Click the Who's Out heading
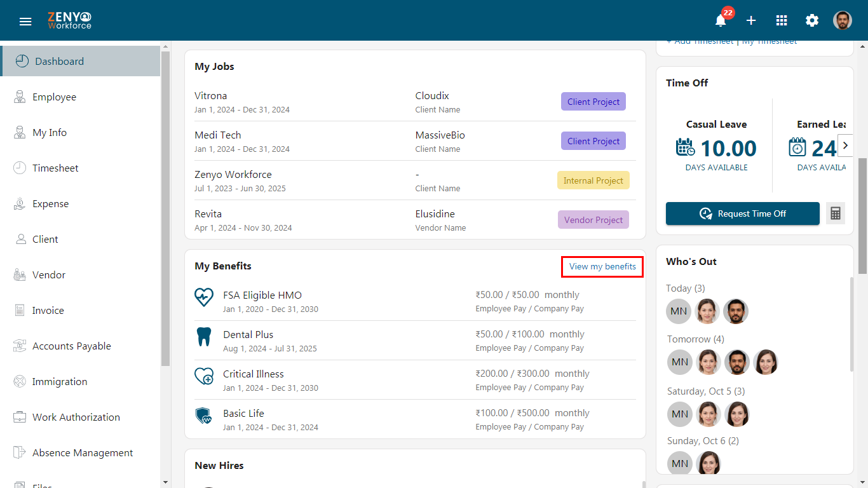Screen dimensions: 868x488 pos(691,262)
